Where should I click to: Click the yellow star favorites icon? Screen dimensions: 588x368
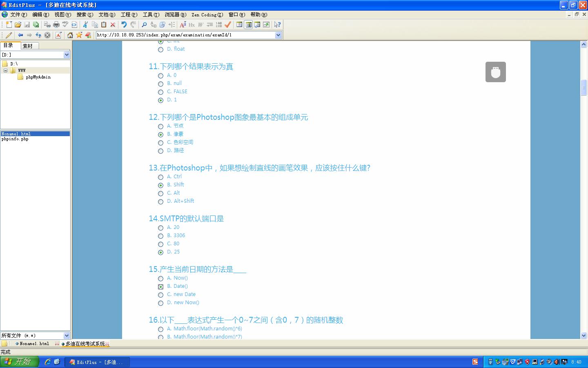point(79,35)
